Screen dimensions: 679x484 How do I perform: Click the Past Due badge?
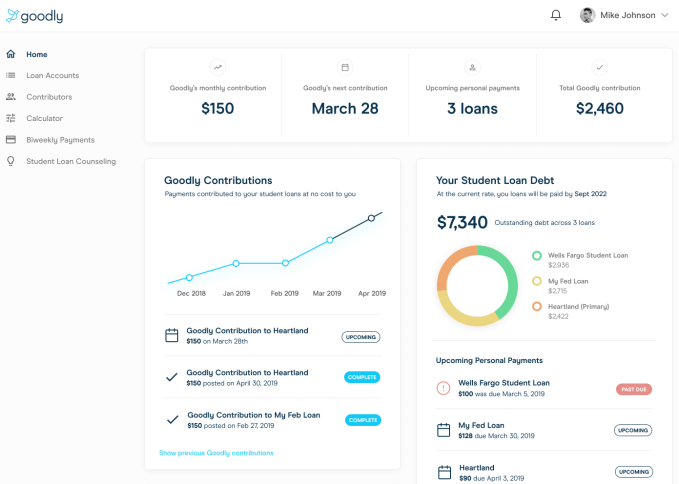click(633, 388)
